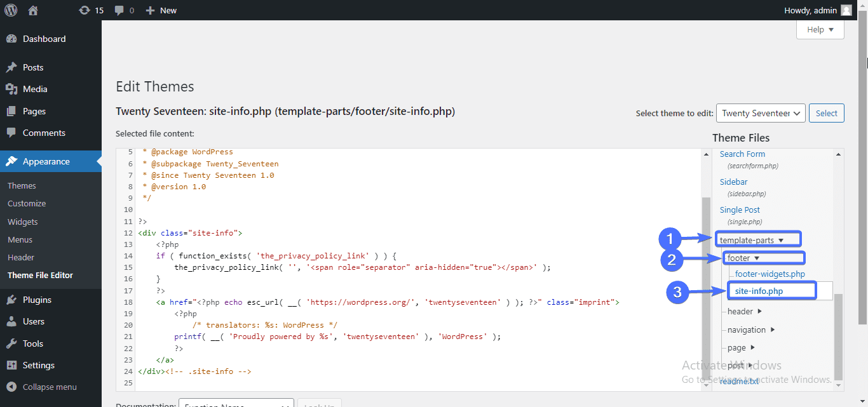Collapse the template-parts folder

coord(752,240)
